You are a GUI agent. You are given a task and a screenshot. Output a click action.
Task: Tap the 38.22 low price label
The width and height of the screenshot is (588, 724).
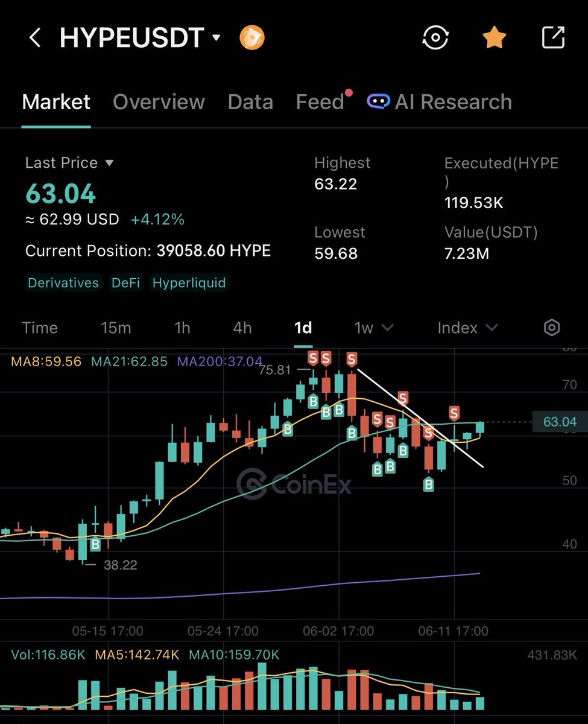(121, 565)
